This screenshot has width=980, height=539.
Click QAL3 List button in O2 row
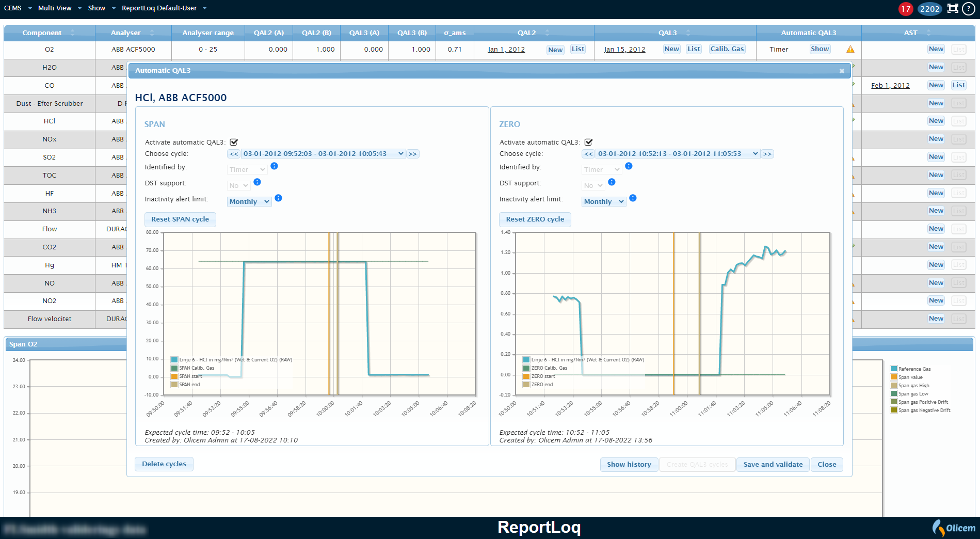[x=694, y=49]
